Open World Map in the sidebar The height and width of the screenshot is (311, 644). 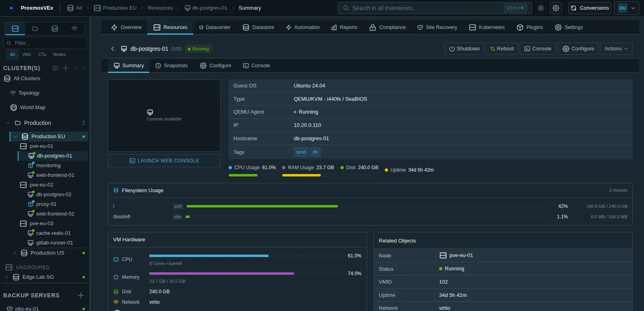(x=33, y=108)
